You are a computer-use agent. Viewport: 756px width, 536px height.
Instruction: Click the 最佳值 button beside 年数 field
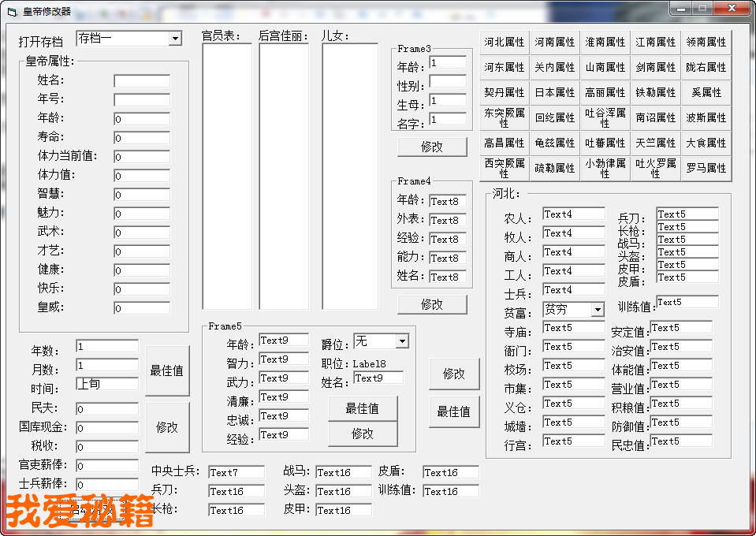(167, 370)
